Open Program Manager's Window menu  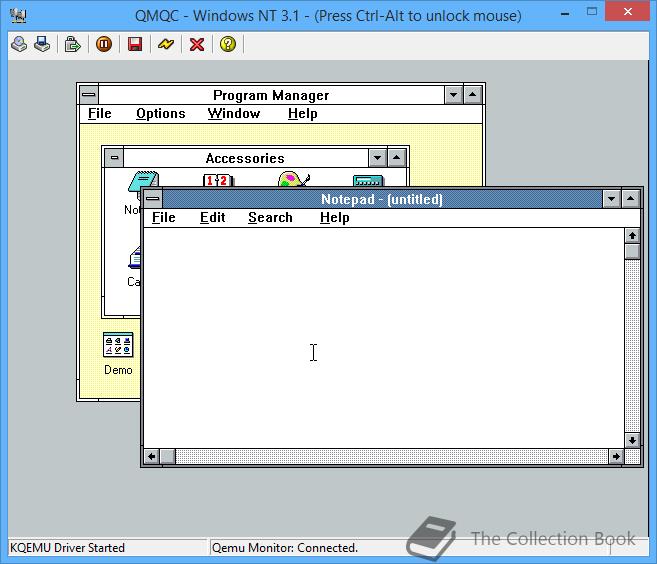234,114
